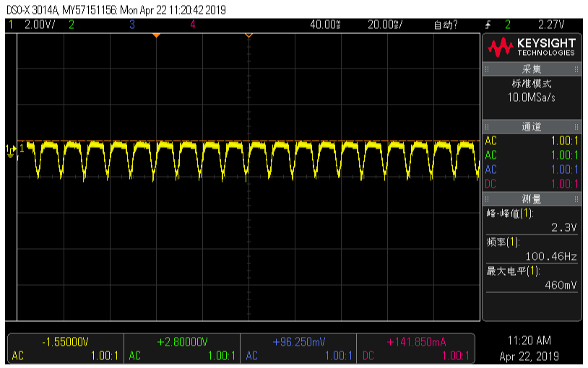Click the 11:20 AM clock display
This screenshot has width=588, height=368.
point(529,341)
